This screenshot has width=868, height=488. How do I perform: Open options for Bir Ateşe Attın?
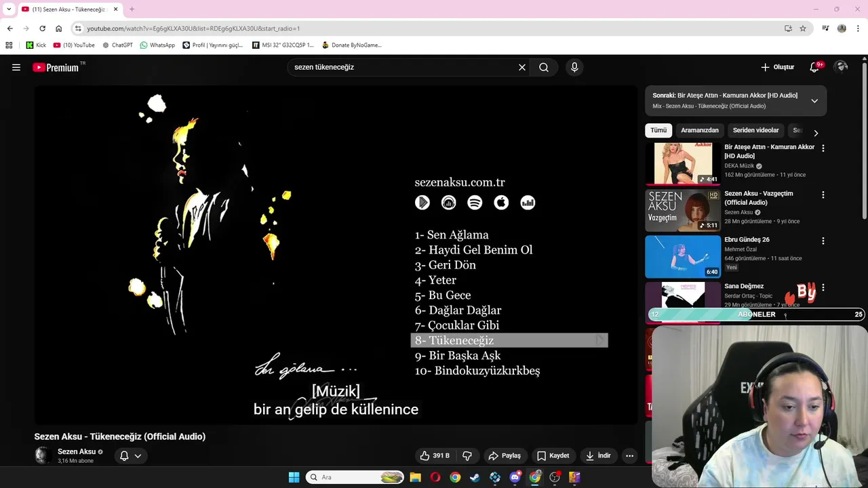(823, 148)
